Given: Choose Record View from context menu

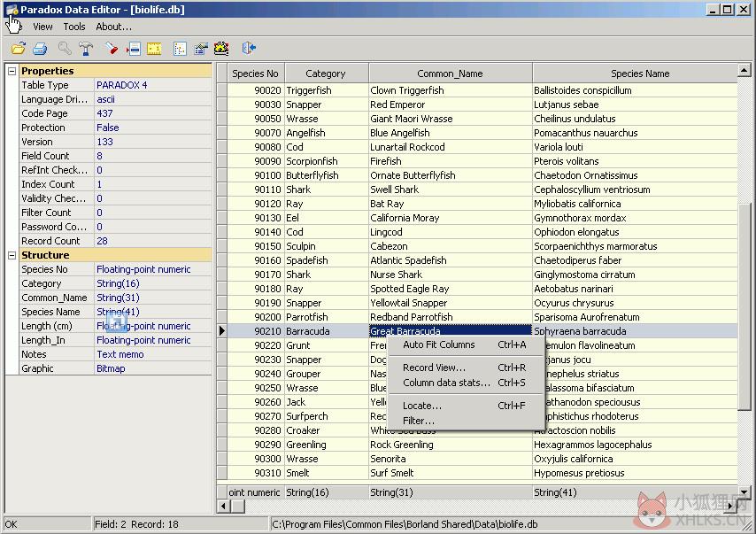Looking at the screenshot, I should [464, 368].
